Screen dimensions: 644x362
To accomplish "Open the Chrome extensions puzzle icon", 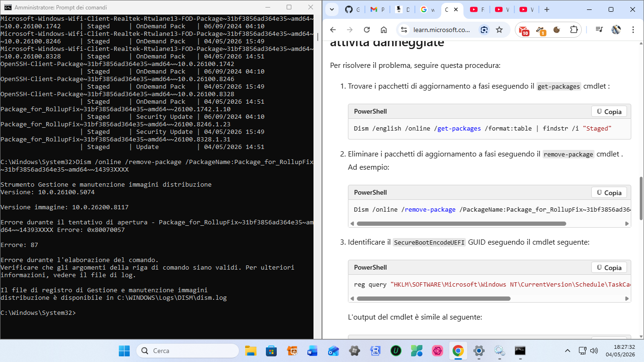I will pos(574,30).
